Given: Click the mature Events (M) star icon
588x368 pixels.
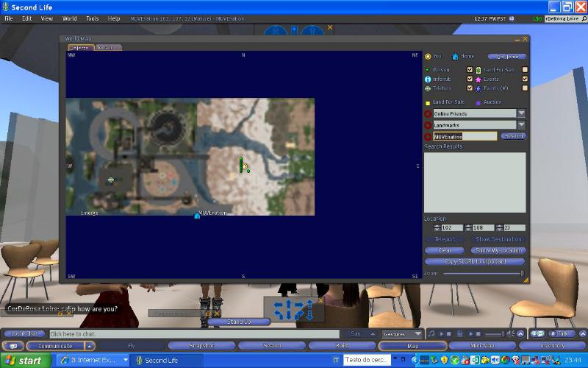Looking at the screenshot, I should [x=478, y=88].
